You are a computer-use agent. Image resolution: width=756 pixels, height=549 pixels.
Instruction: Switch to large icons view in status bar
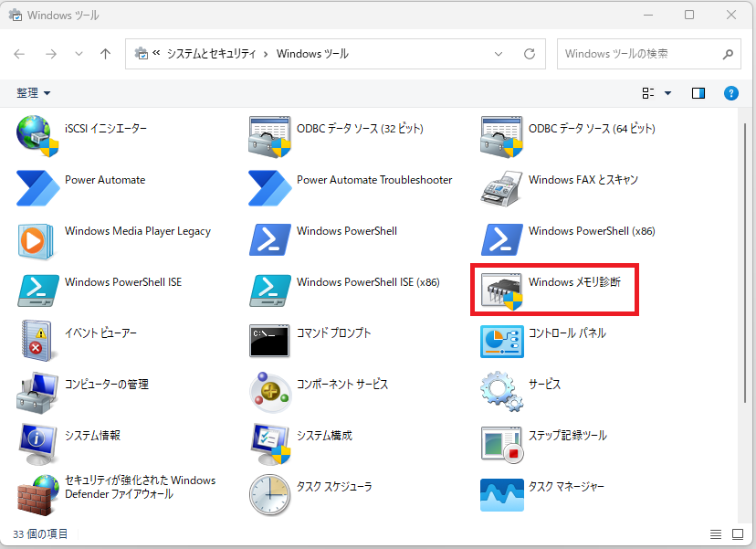pyautogui.click(x=738, y=534)
